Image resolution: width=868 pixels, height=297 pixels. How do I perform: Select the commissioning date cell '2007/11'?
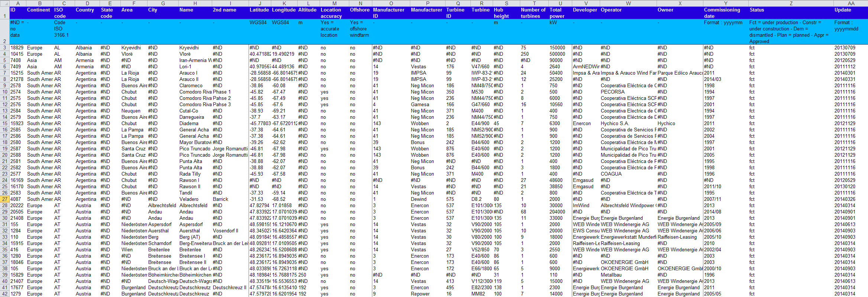(726, 199)
